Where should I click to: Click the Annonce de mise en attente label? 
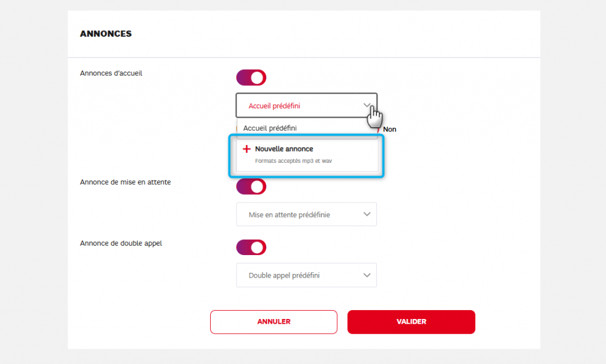coord(125,182)
